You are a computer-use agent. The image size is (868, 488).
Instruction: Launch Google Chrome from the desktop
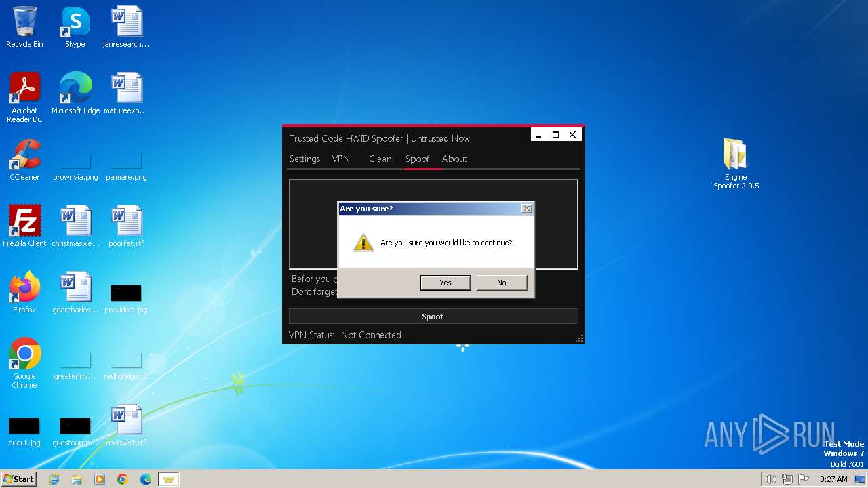24,364
